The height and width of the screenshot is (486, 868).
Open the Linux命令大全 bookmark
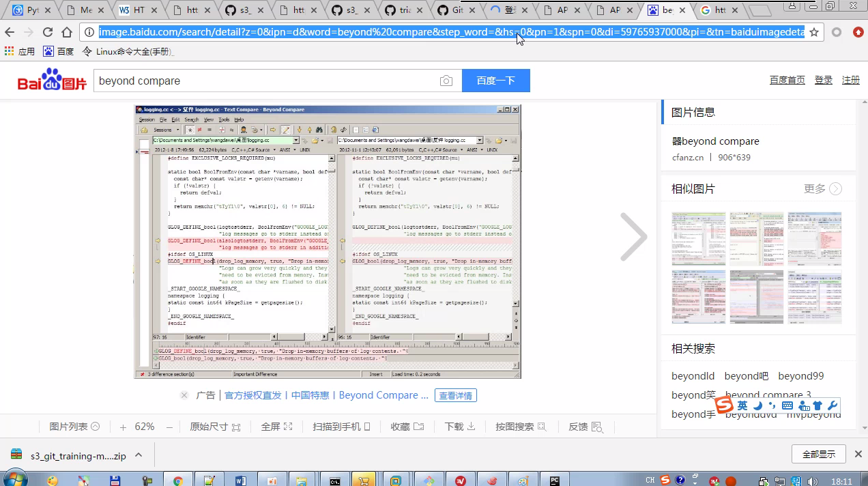(x=128, y=51)
